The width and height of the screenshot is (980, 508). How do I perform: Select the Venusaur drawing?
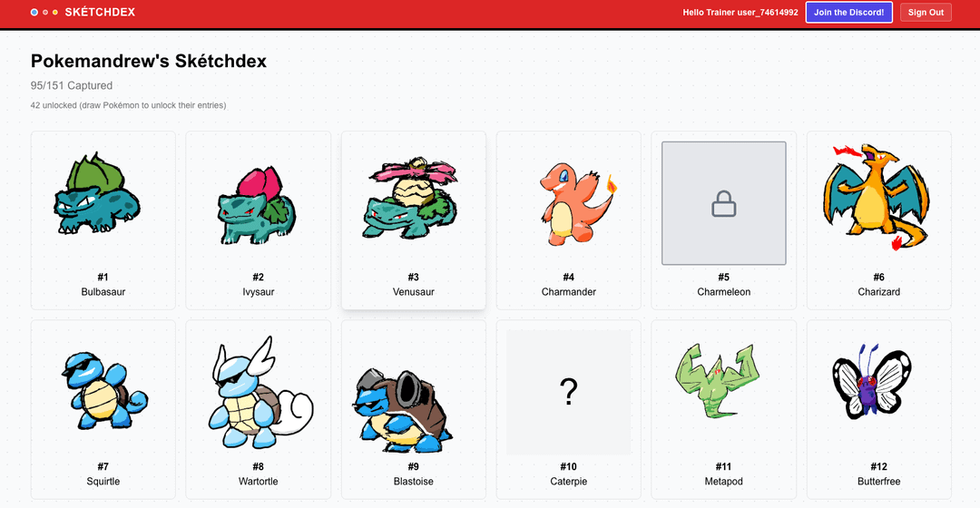(x=413, y=203)
